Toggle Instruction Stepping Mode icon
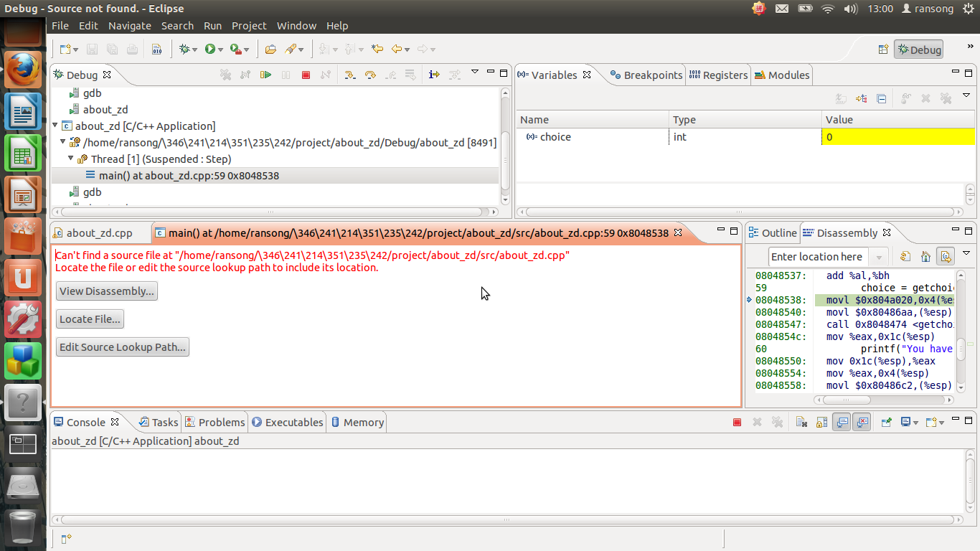The width and height of the screenshot is (980, 551). coord(433,75)
